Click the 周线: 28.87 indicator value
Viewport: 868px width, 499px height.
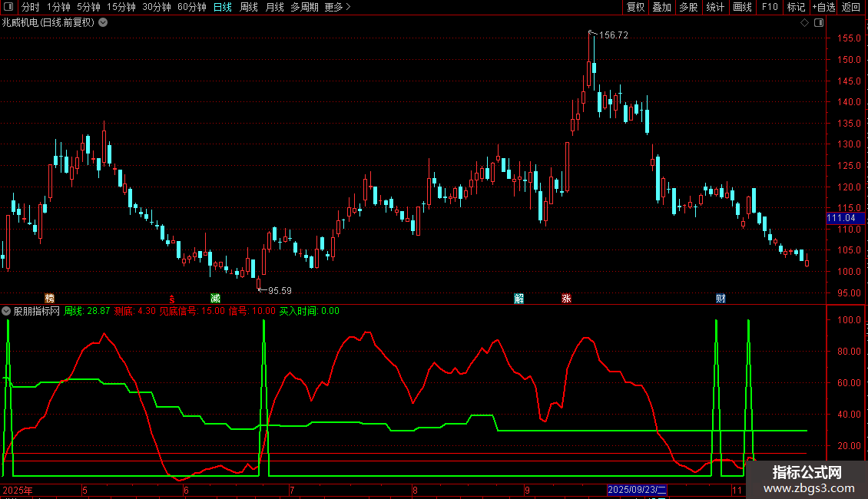coord(87,311)
